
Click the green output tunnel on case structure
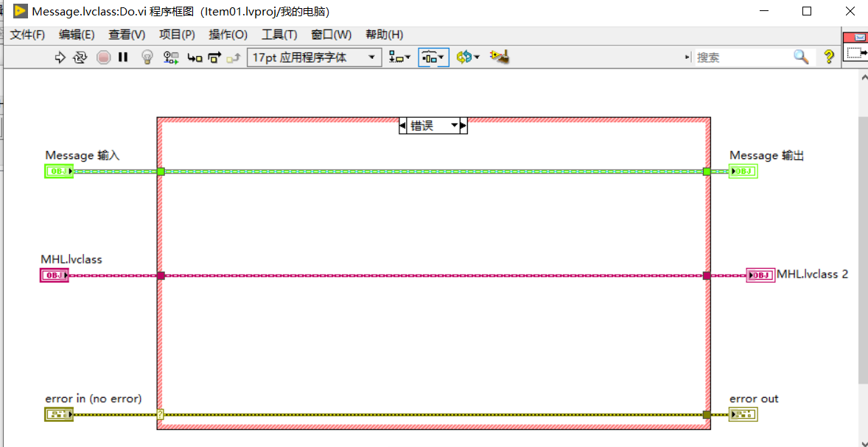(x=707, y=172)
